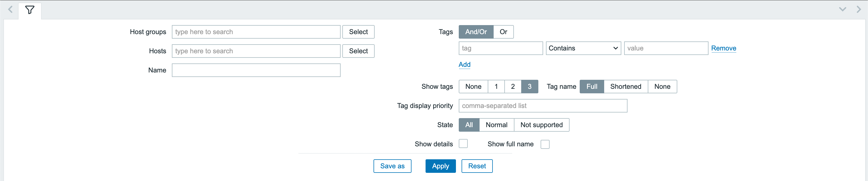Screen dimensions: 868x181
Task: Remove the tag filter row
Action: (723, 48)
